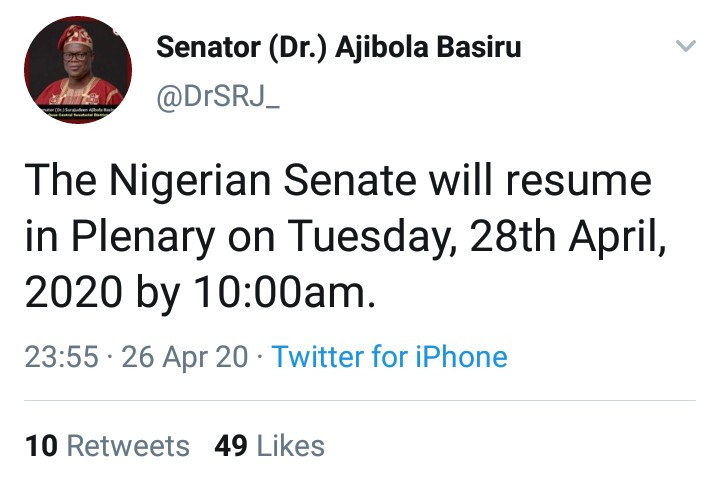
Task: Click the 23:55 timestamp
Action: pos(62,356)
